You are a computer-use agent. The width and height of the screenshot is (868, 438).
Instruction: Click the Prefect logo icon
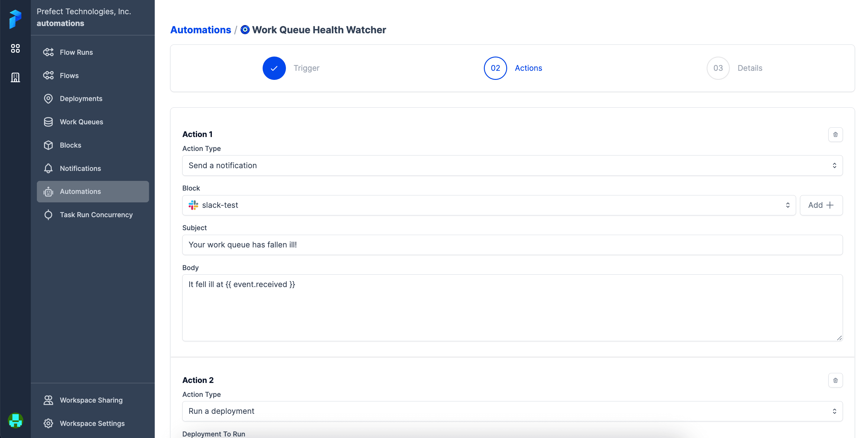pos(15,19)
